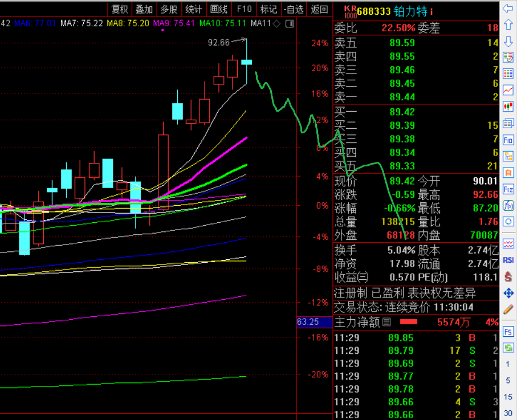
Task: Click the info 'i' next to 铂力特
Action: point(431,12)
